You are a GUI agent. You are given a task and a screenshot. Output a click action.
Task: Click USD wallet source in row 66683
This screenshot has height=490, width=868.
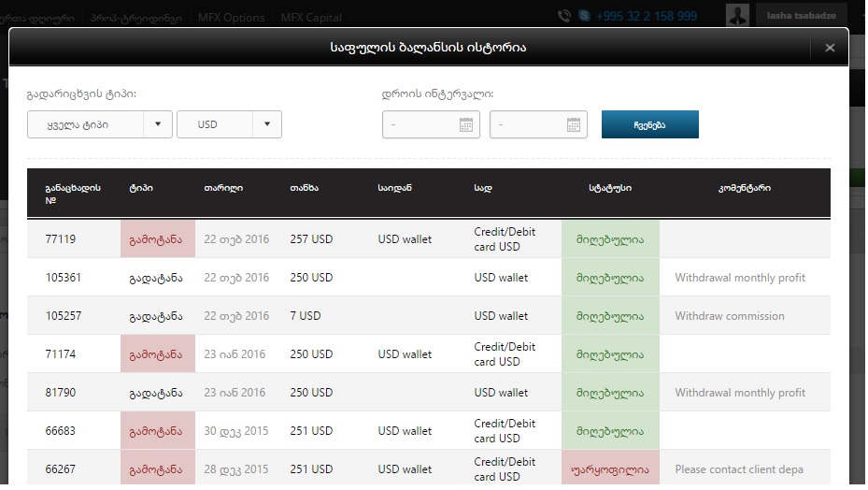pyautogui.click(x=405, y=431)
